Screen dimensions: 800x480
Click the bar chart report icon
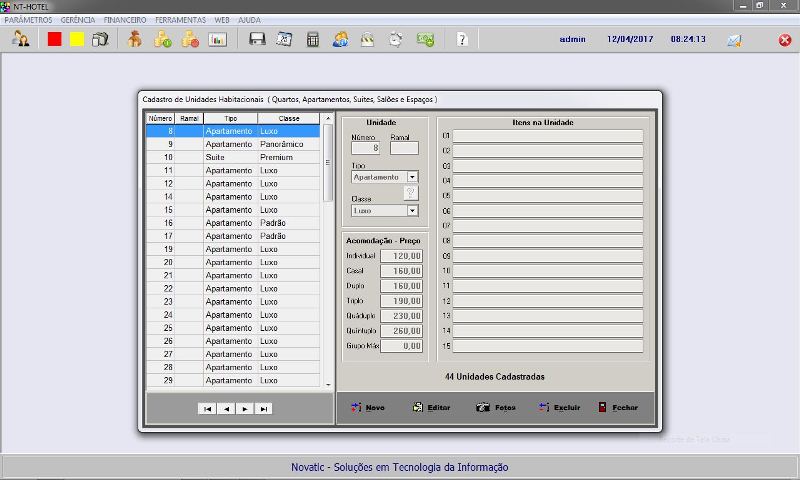[x=218, y=40]
